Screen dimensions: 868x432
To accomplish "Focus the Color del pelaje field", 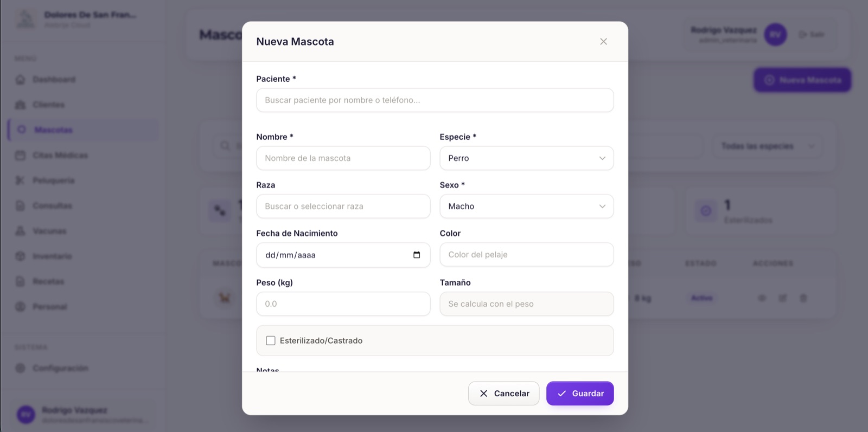I will point(527,255).
